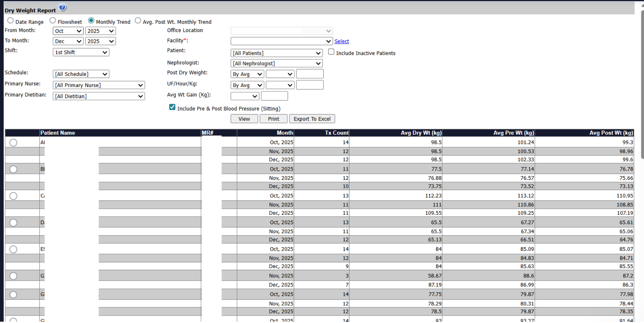
Task: Click the page vertical scrollbar
Action: (x=642, y=85)
